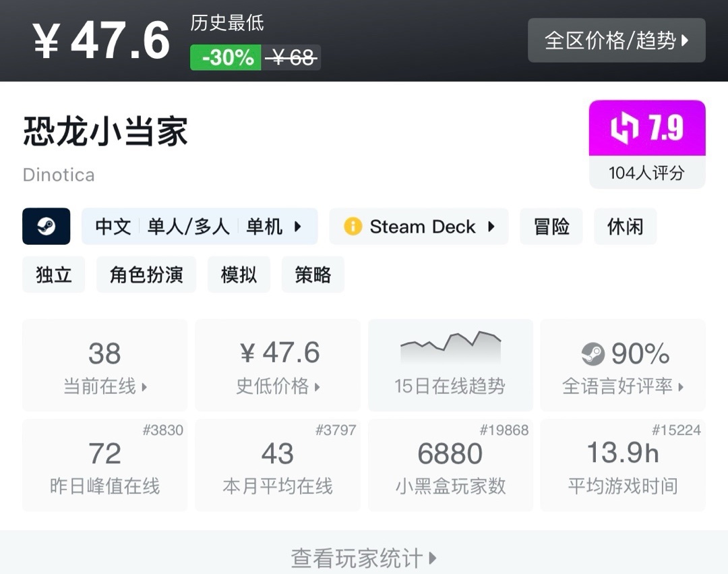
Task: Tap the Steam Deck yellow info icon
Action: 353,227
